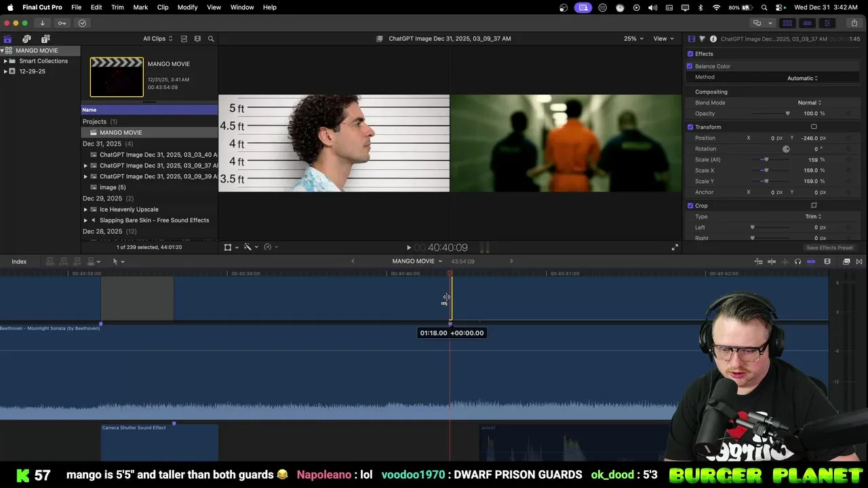Disable the Effects checkbox
Image resolution: width=868 pixels, height=488 pixels.
coord(690,54)
